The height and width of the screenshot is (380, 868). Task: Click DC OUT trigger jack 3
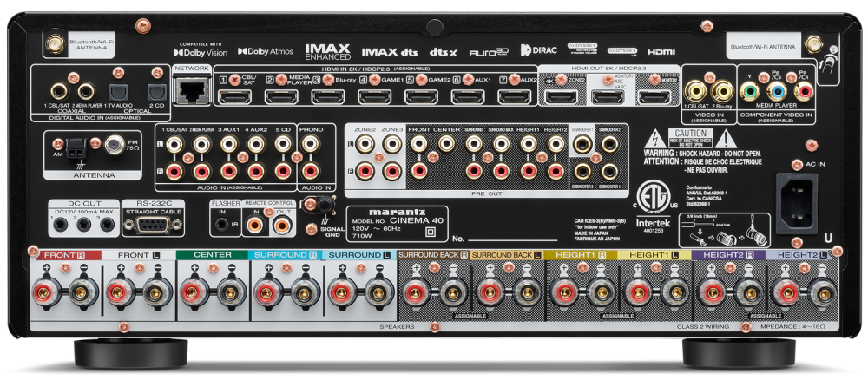[106, 225]
